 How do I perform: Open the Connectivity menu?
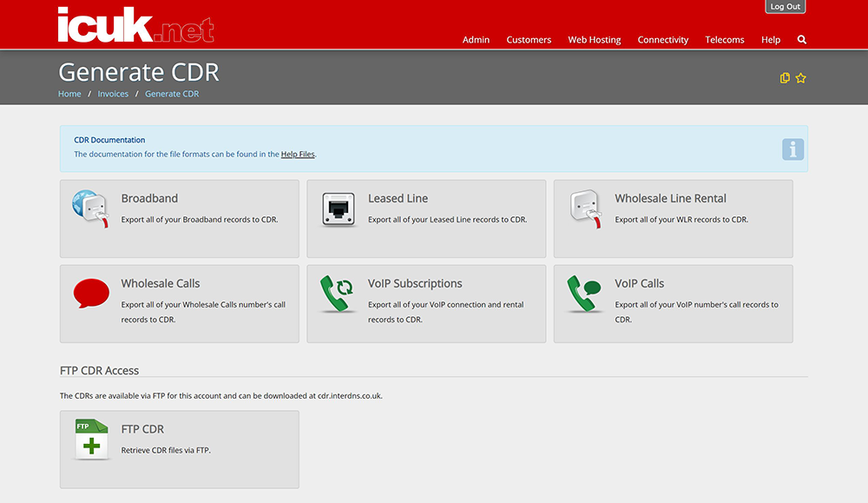click(x=662, y=40)
